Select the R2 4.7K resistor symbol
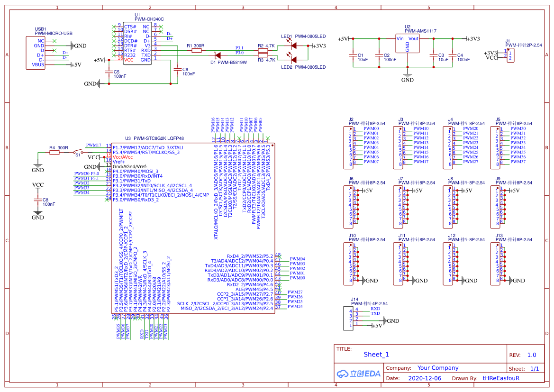The width and height of the screenshot is (554, 392). [x=263, y=51]
